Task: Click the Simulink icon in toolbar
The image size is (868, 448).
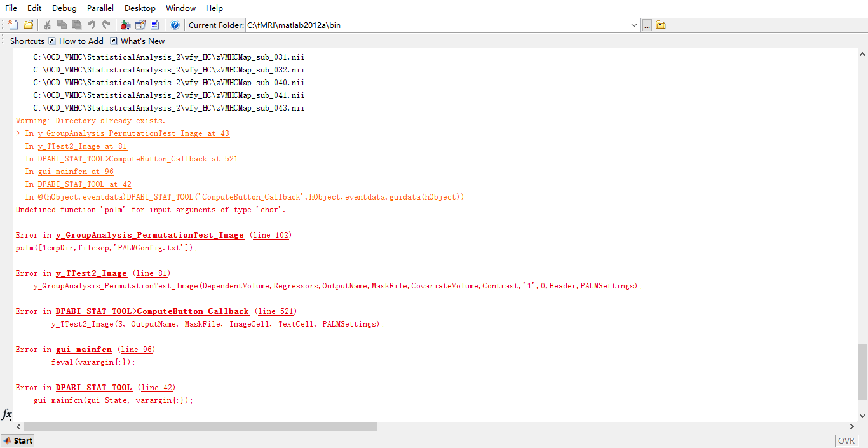Action: (x=125, y=25)
